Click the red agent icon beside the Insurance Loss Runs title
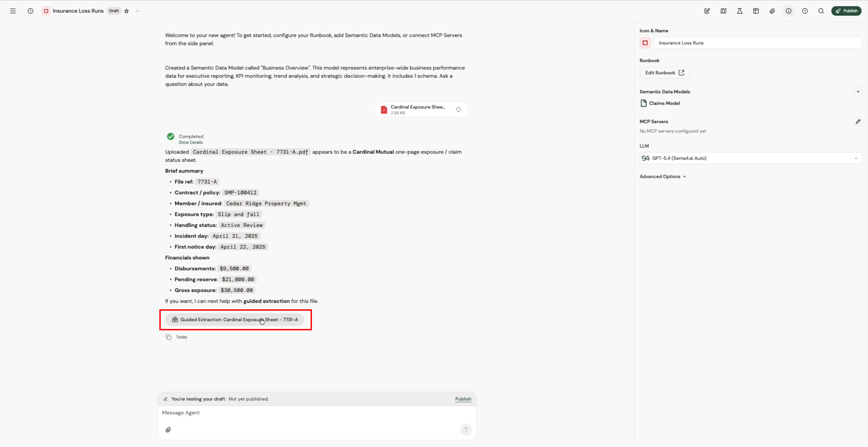868x447 pixels. (x=46, y=11)
